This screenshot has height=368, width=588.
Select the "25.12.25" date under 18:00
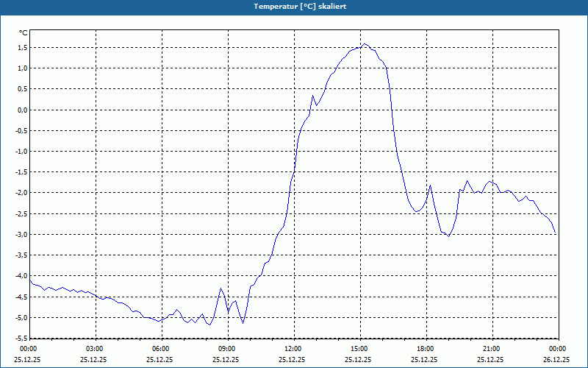[424, 359]
